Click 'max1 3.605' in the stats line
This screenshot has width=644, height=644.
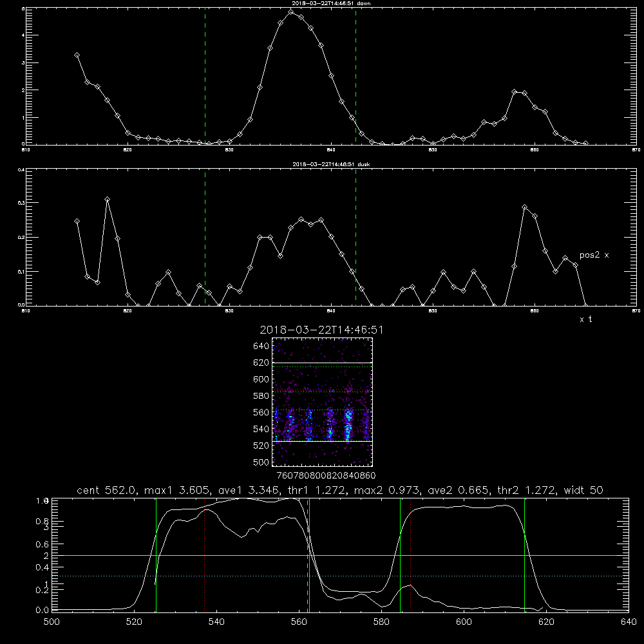click(x=176, y=490)
